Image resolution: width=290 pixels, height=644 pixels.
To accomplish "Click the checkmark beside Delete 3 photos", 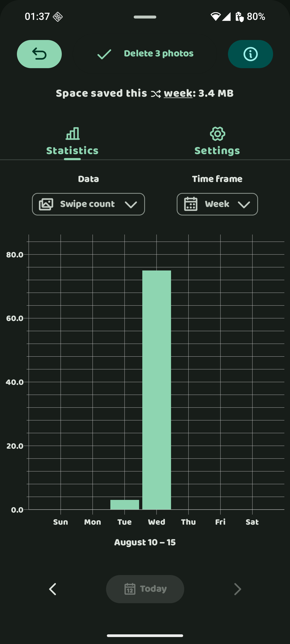I will (x=104, y=54).
